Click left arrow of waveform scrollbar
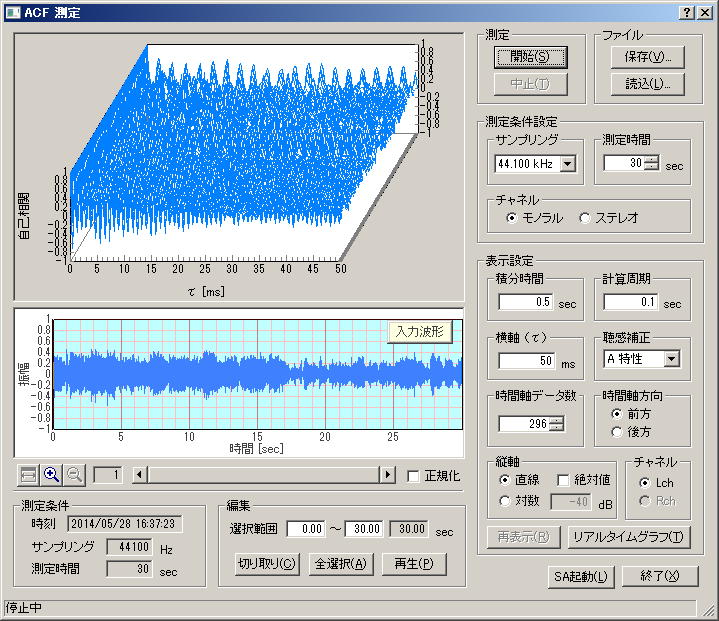Screen dimensions: 719x621 click(140, 475)
